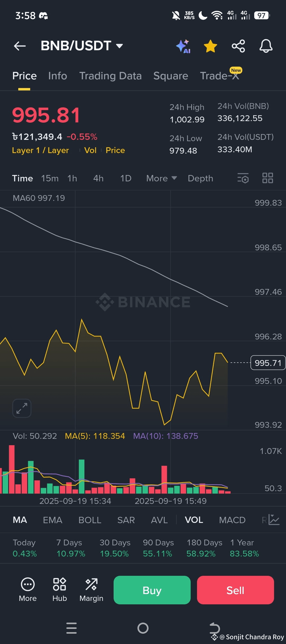
Task: Open the AI analysis sparkle icon
Action: point(183,46)
